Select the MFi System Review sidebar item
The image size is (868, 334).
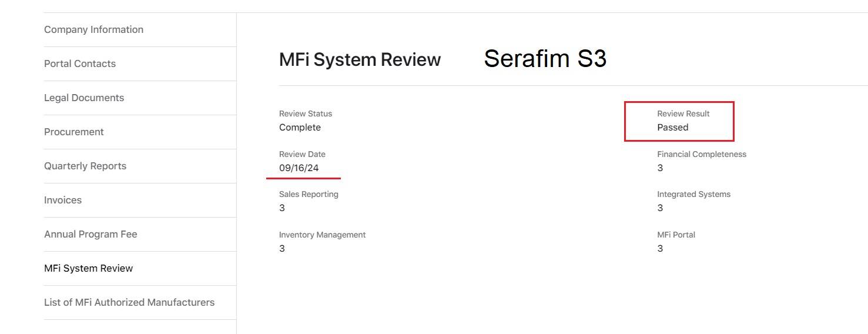click(88, 268)
